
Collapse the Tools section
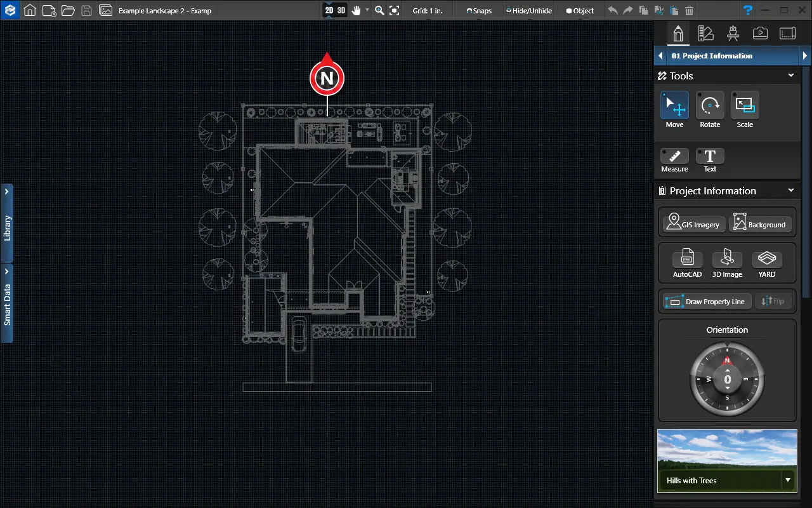(791, 76)
